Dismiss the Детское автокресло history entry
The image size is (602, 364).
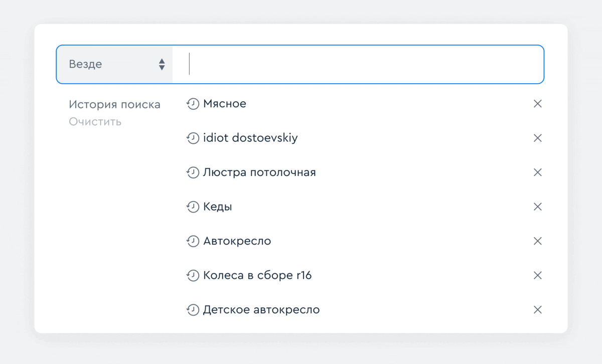pos(537,309)
